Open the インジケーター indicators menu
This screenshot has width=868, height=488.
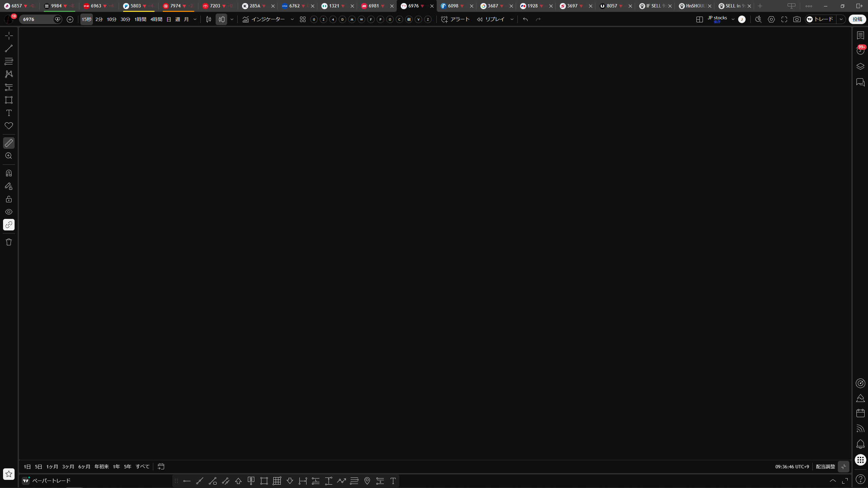point(264,19)
